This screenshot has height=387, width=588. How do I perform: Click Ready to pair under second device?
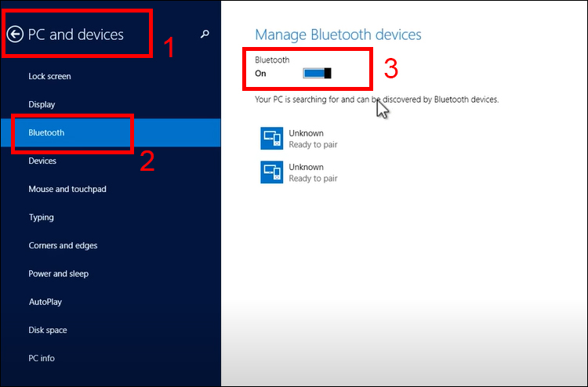click(313, 179)
